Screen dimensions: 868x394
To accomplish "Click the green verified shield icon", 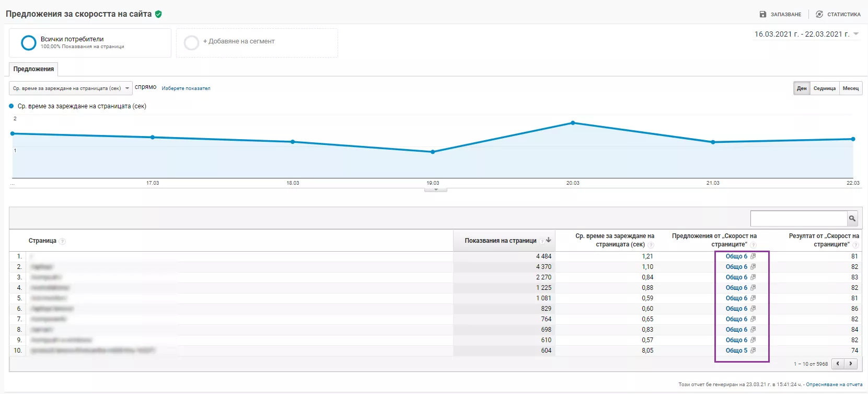I will click(x=158, y=14).
